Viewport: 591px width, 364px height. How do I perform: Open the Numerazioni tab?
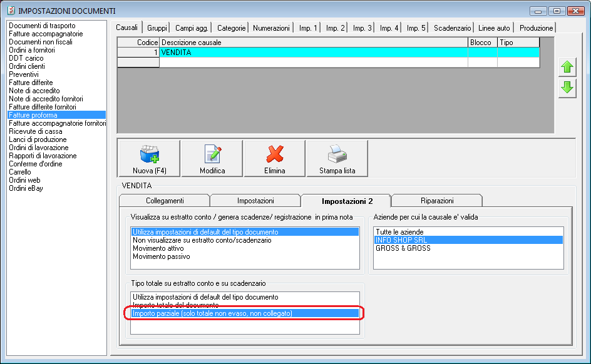[271, 28]
